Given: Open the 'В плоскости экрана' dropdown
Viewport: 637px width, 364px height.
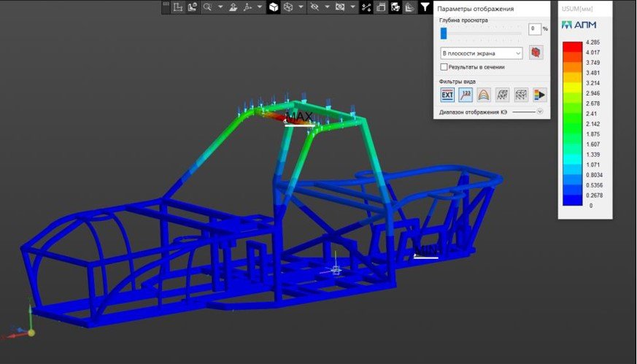Looking at the screenshot, I should pyautogui.click(x=481, y=53).
